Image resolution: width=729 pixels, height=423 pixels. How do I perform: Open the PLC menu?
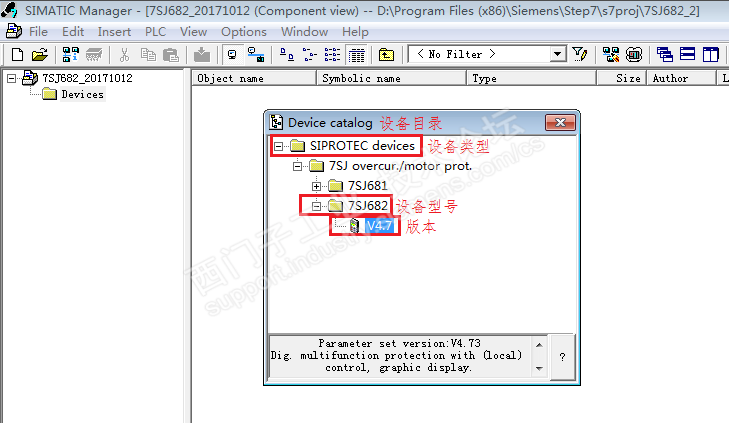pos(155,32)
